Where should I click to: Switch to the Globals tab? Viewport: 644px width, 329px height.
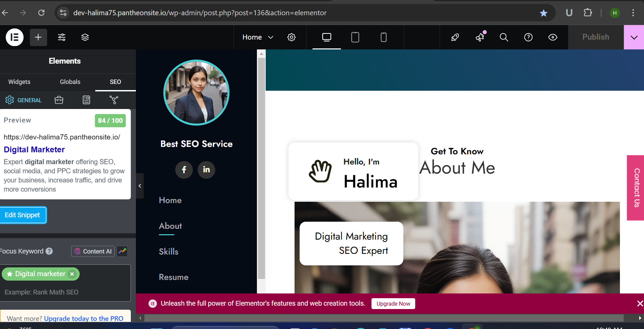70,82
